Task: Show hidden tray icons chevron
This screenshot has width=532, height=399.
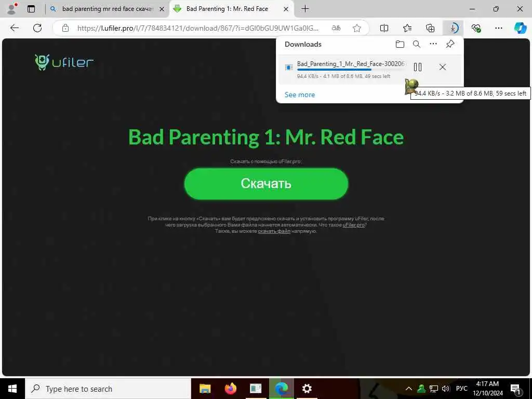Action: [x=409, y=389]
